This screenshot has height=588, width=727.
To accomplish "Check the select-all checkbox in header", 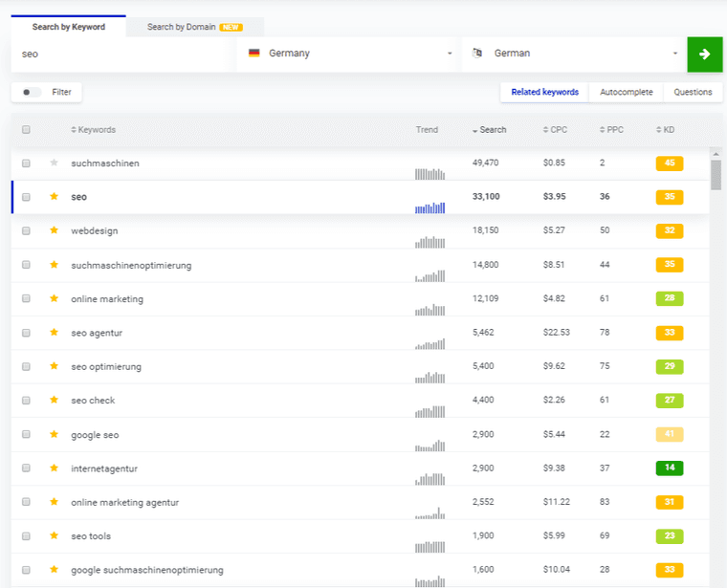I will click(x=26, y=130).
